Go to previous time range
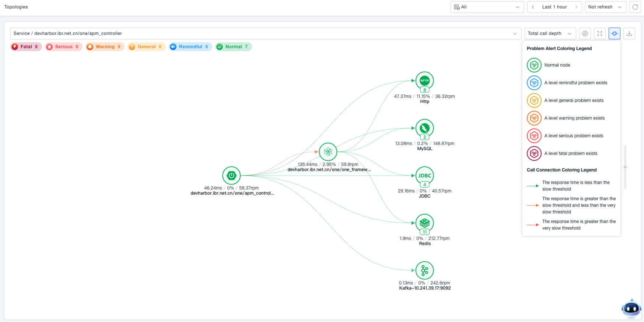Image resolution: width=644 pixels, height=322 pixels. 533,7
